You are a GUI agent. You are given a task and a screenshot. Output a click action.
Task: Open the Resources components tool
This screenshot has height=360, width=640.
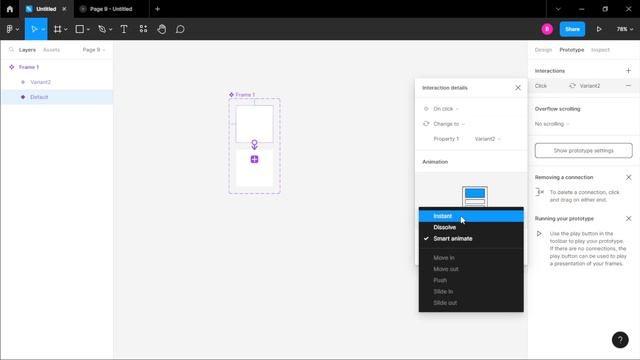(x=143, y=29)
